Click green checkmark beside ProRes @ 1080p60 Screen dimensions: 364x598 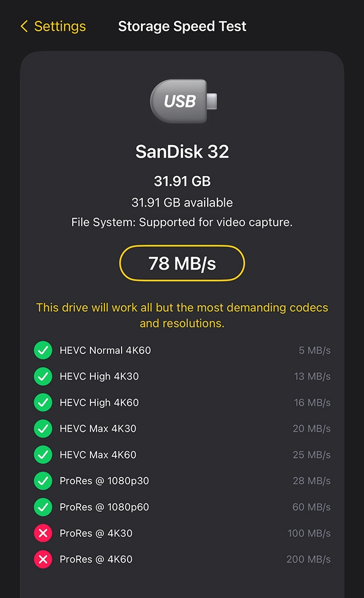click(x=43, y=507)
